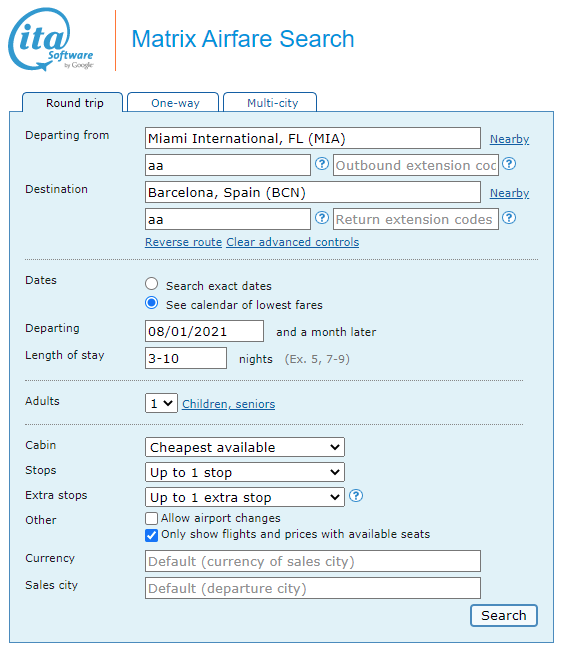Click the Search button

(x=504, y=616)
